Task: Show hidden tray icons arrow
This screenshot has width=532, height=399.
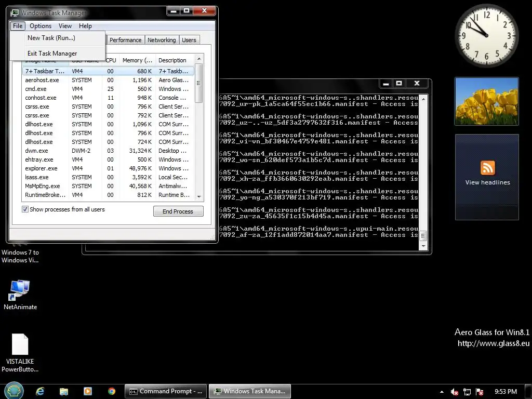Action: (x=442, y=392)
